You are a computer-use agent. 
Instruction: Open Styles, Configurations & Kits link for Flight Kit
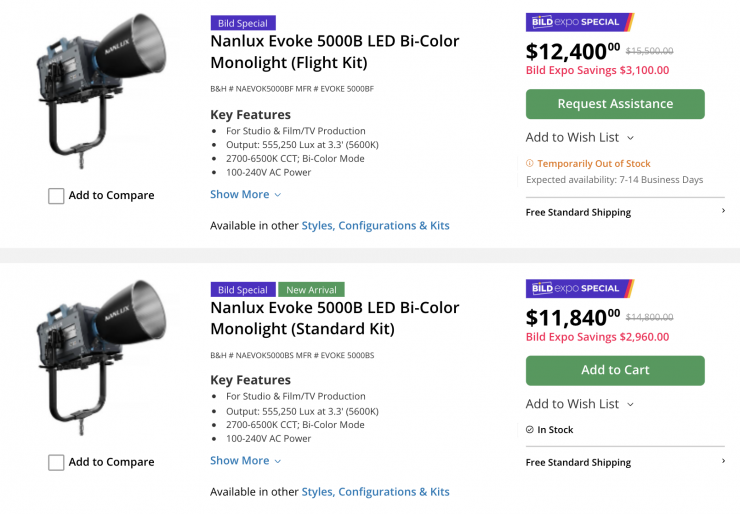point(375,226)
